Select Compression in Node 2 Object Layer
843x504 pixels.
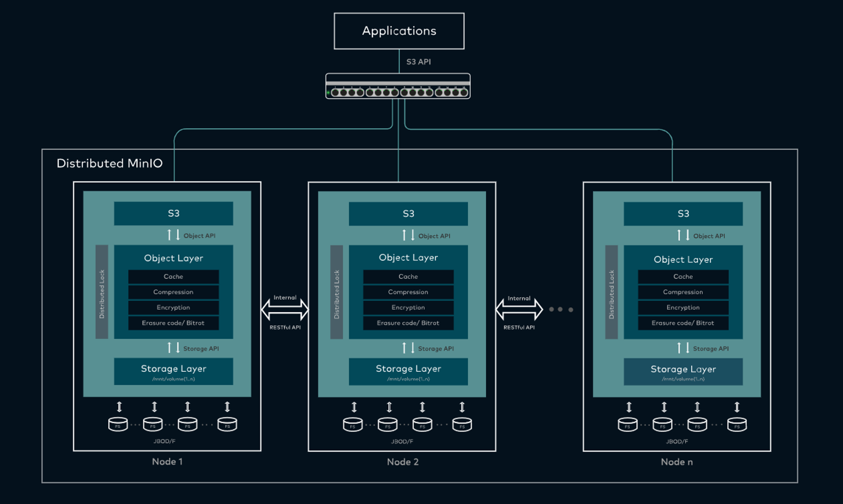pyautogui.click(x=408, y=292)
